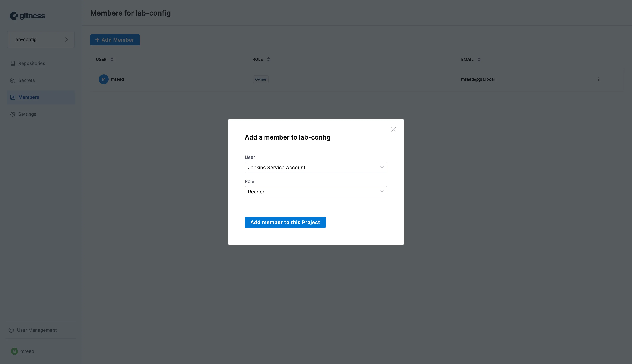Click Add member to this Project

pyautogui.click(x=285, y=222)
